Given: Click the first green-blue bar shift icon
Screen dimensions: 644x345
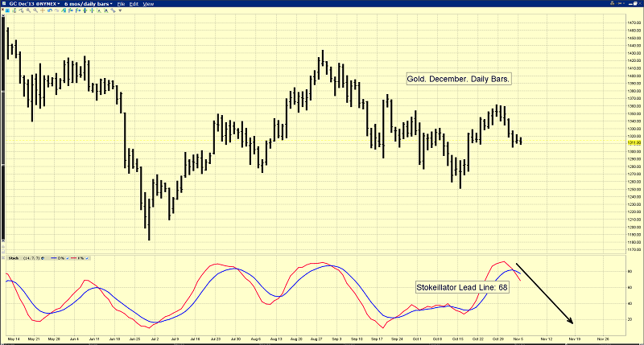Looking at the screenshot, I should 71,10.
